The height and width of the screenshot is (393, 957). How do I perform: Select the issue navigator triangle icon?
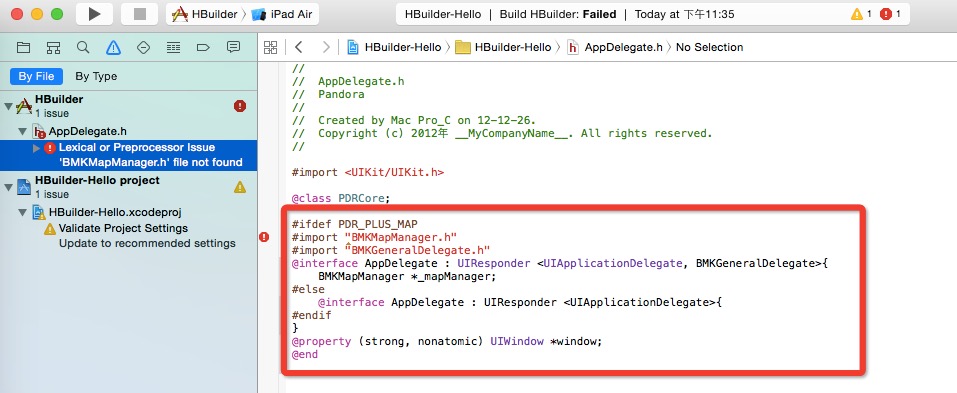click(x=114, y=47)
